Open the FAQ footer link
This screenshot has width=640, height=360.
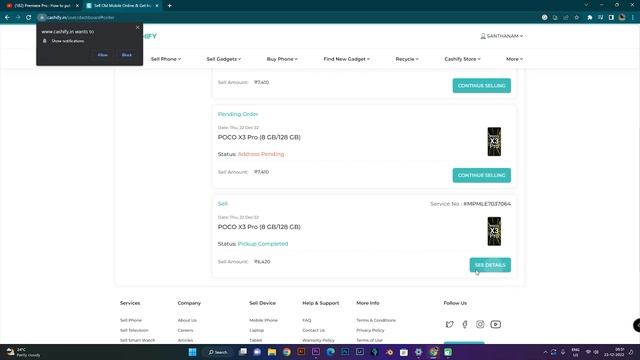(x=307, y=320)
